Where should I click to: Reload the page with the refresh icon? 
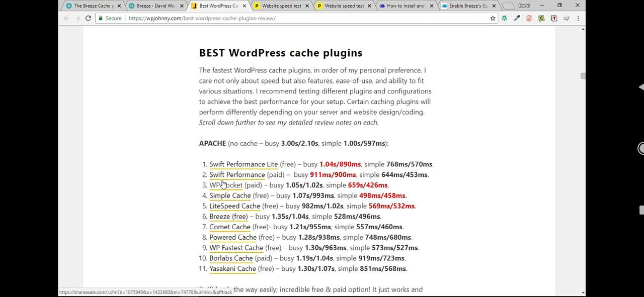coord(88,18)
